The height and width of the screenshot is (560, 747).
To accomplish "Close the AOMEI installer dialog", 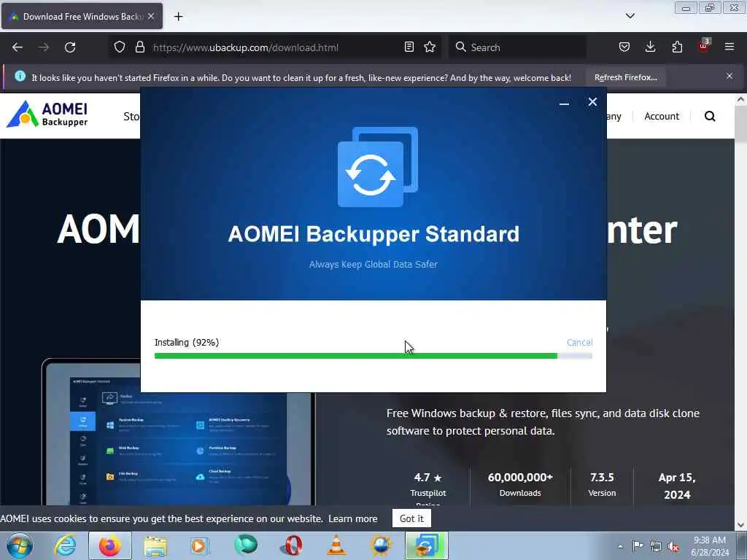I will 592,102.
